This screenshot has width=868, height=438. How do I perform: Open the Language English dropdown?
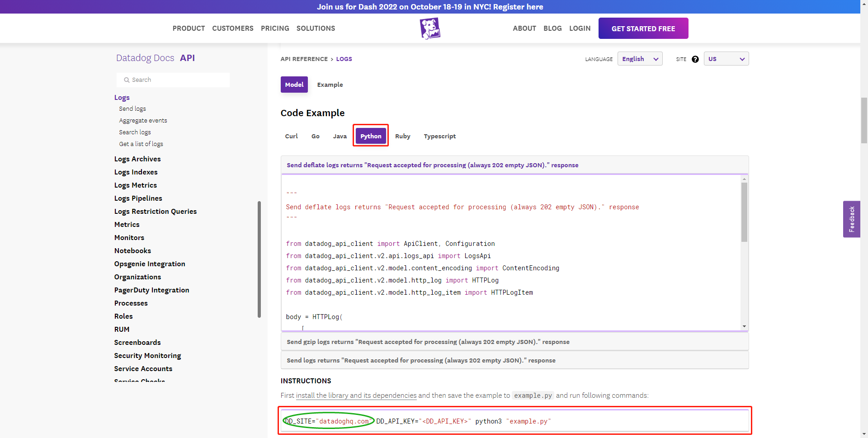point(640,59)
